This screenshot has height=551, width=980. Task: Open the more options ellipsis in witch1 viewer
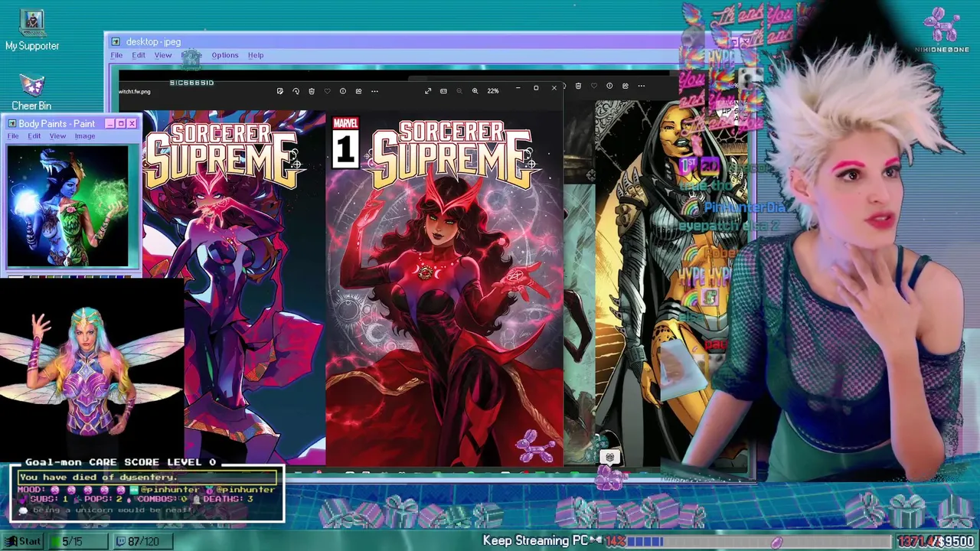[x=374, y=91]
